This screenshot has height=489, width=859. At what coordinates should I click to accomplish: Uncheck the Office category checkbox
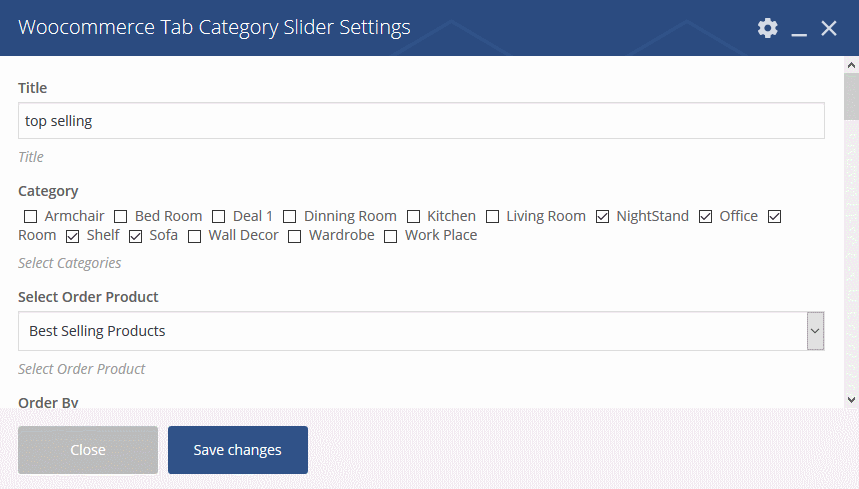(x=706, y=217)
